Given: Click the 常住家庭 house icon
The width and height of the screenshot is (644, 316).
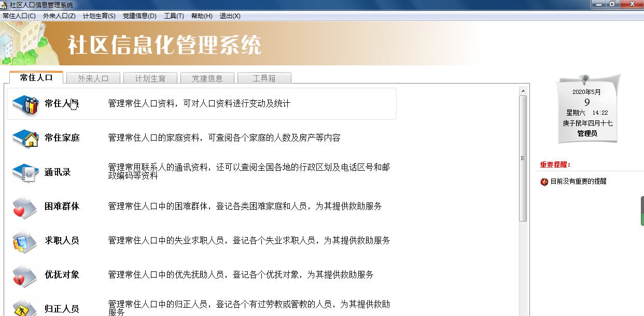Looking at the screenshot, I should click(x=25, y=138).
